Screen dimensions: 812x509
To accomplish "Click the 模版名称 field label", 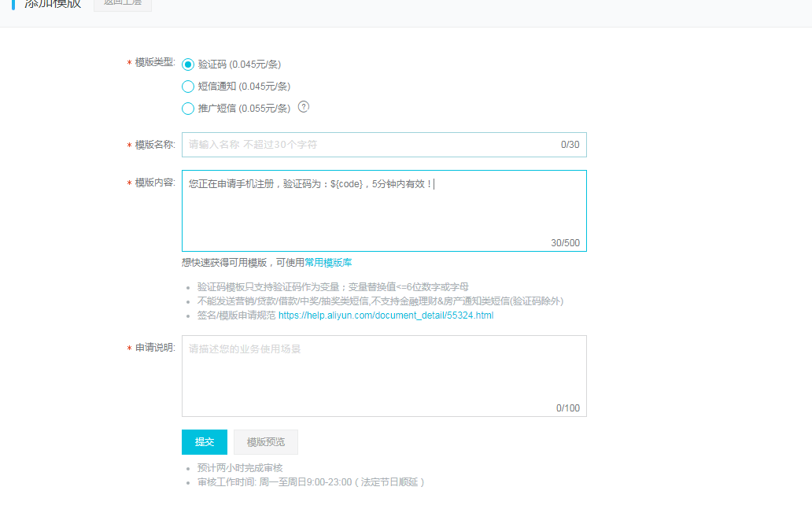I will (x=154, y=145).
